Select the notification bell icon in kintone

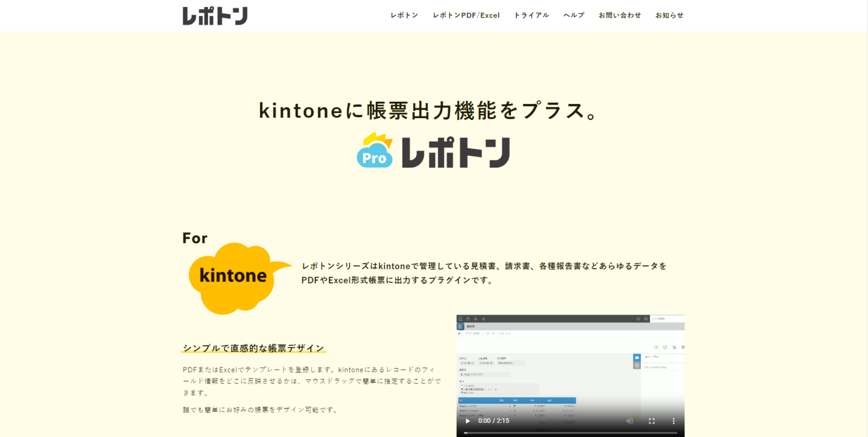coord(475,319)
